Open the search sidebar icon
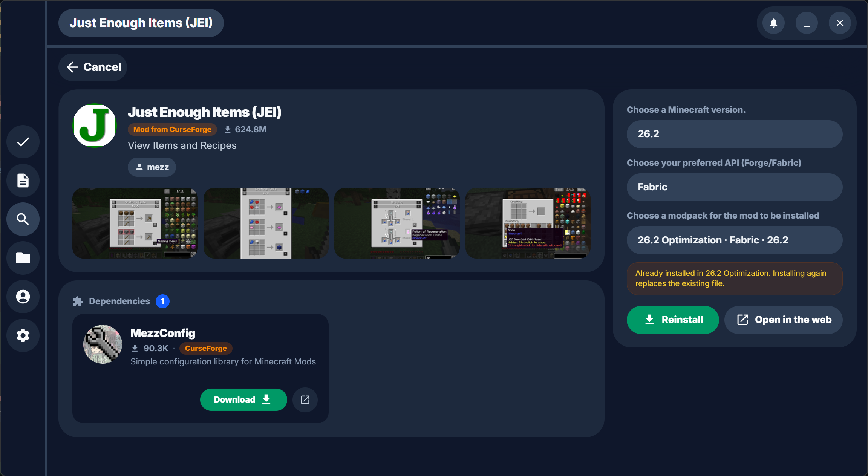This screenshot has height=476, width=868. [23, 219]
